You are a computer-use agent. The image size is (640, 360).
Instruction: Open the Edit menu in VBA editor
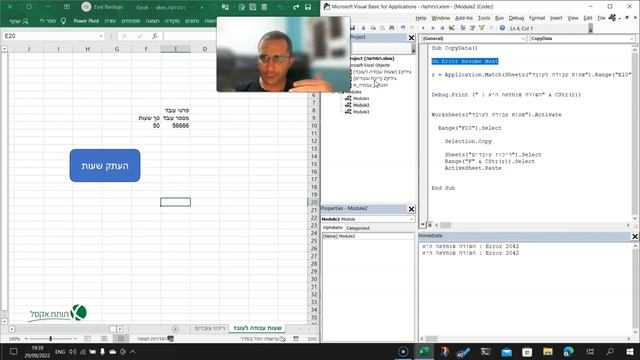(588, 18)
